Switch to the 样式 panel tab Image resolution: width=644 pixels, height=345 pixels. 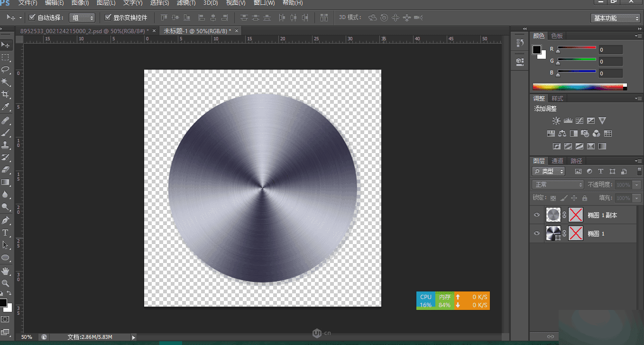pyautogui.click(x=557, y=99)
